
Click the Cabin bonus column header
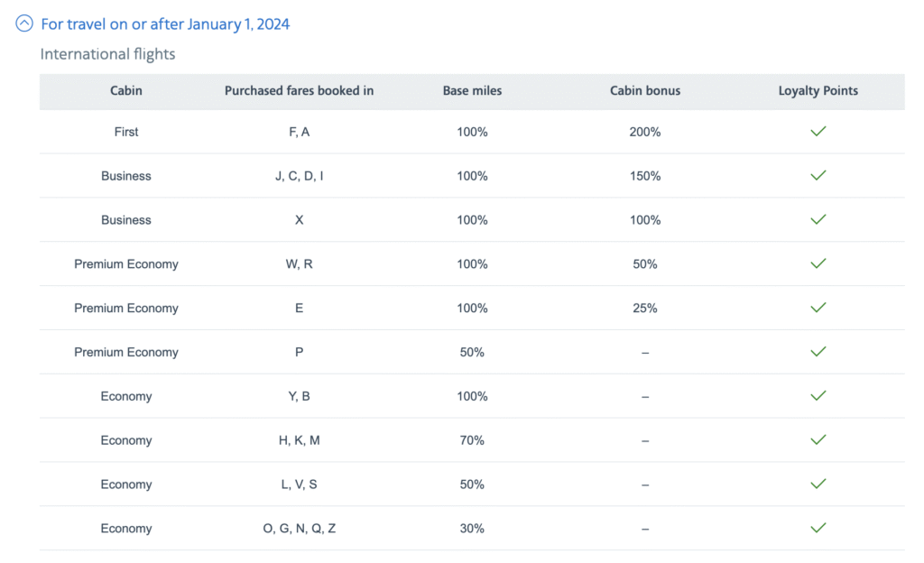645,91
